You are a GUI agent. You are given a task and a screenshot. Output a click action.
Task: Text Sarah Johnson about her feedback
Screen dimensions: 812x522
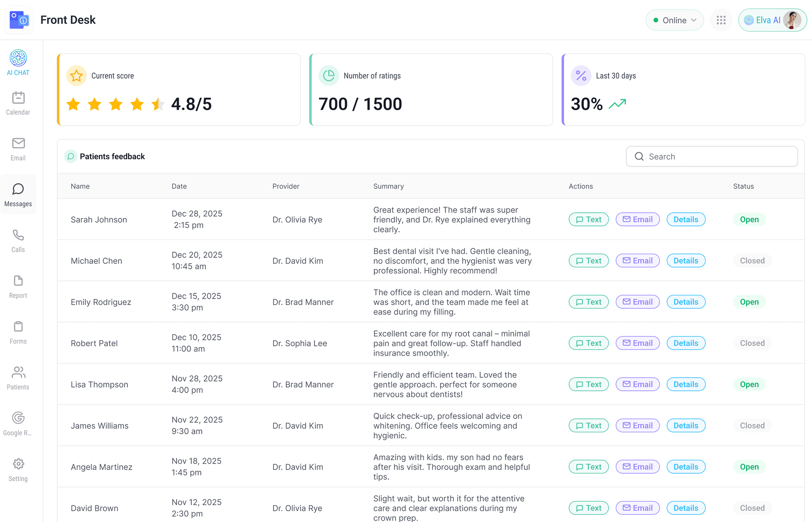click(589, 219)
